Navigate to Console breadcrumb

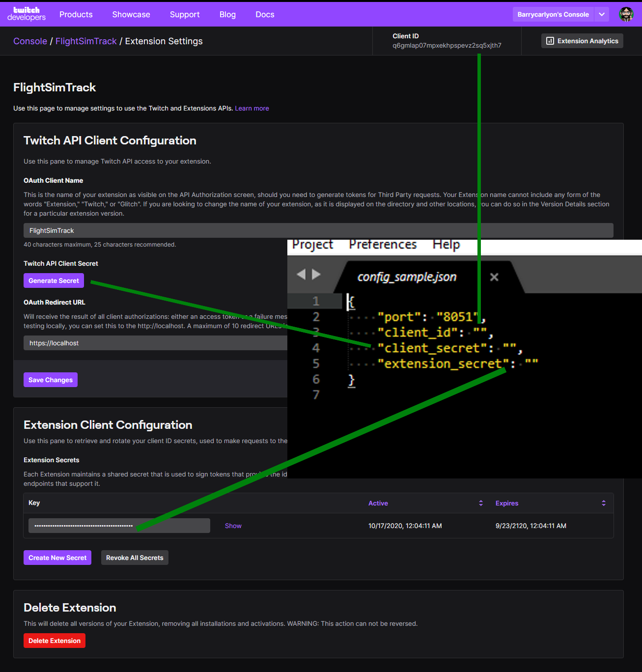(x=30, y=41)
